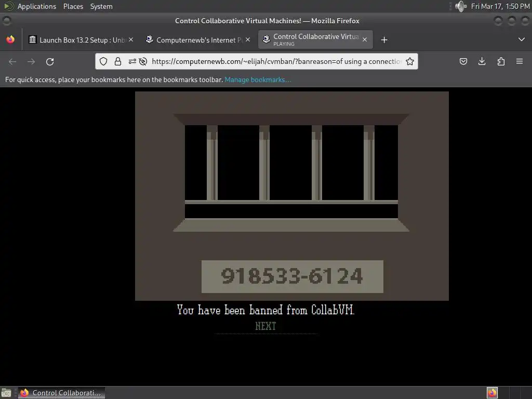Switch to the Launch Box 13.2 Setup tab

point(82,39)
